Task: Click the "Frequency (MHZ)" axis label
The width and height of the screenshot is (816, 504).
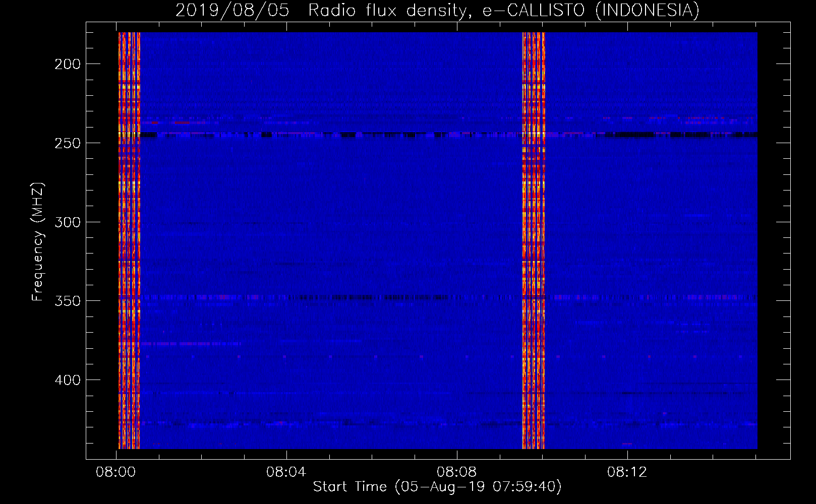Action: 37,241
